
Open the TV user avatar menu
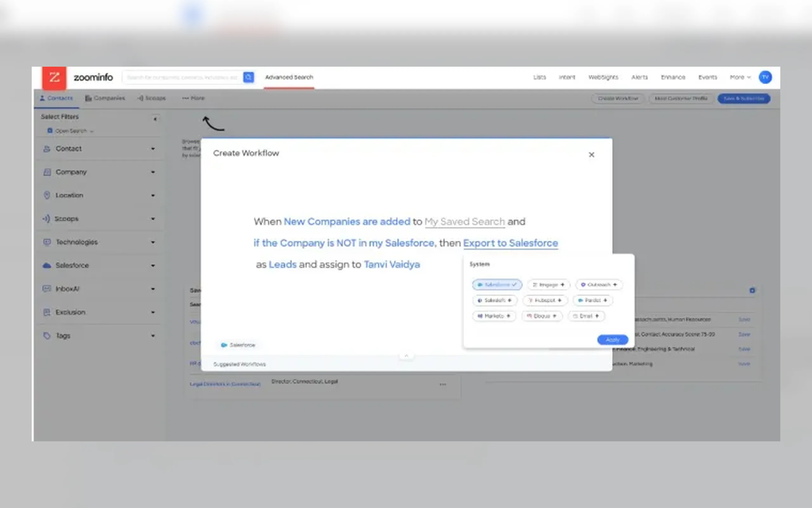pyautogui.click(x=765, y=77)
